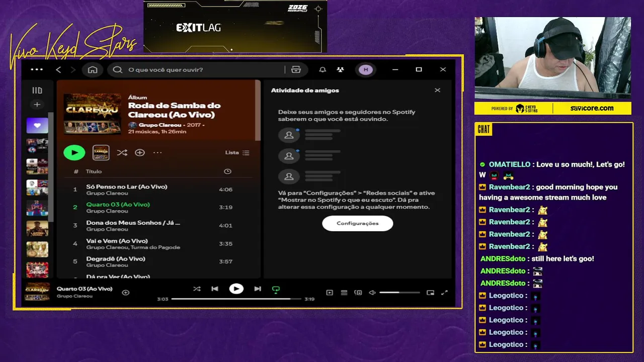Open more options ellipsis for the album
644x362 pixels.
coord(157,152)
